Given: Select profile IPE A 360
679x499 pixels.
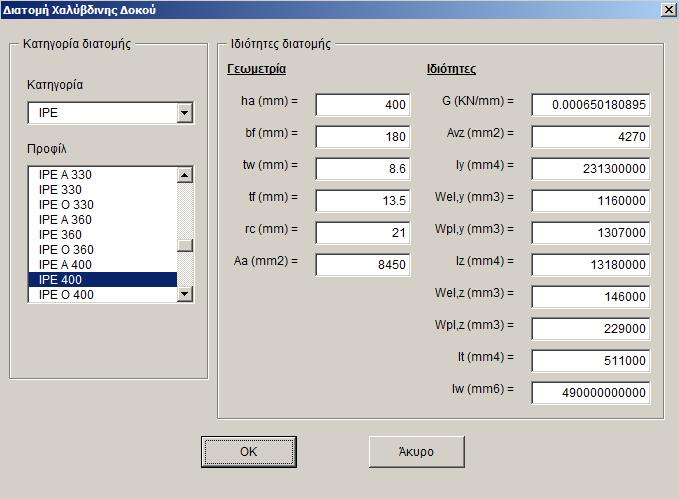Looking at the screenshot, I should click(103, 220).
